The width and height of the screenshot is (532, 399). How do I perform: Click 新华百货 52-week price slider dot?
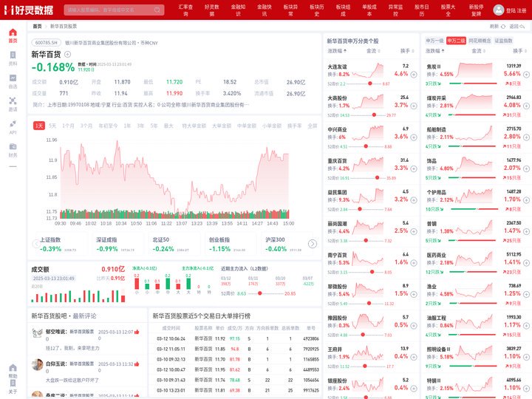tap(259, 293)
